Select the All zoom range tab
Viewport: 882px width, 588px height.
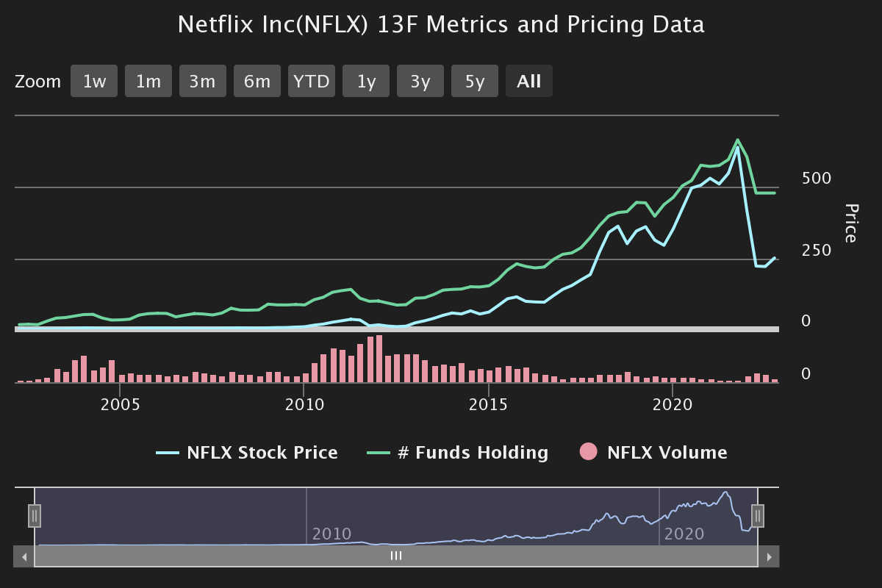pos(529,81)
